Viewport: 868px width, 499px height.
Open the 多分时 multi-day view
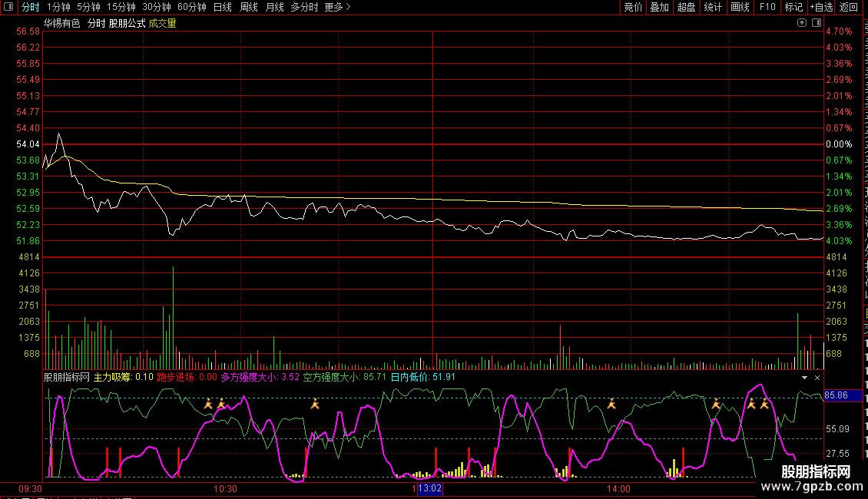coord(304,8)
